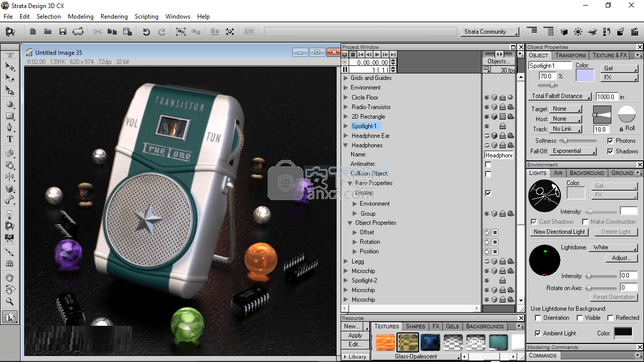Uncheck the Display checkbox
644x362 pixels.
(488, 193)
